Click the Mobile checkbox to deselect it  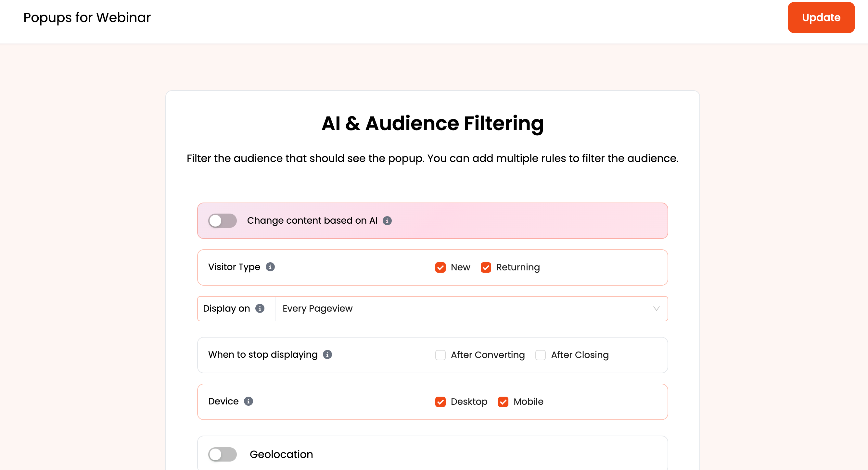click(x=502, y=402)
